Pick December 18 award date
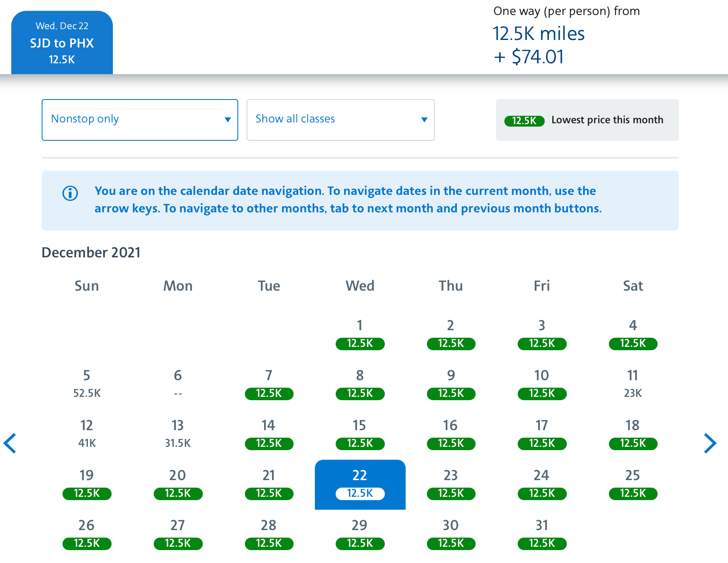The height and width of the screenshot is (563, 728). [x=633, y=434]
